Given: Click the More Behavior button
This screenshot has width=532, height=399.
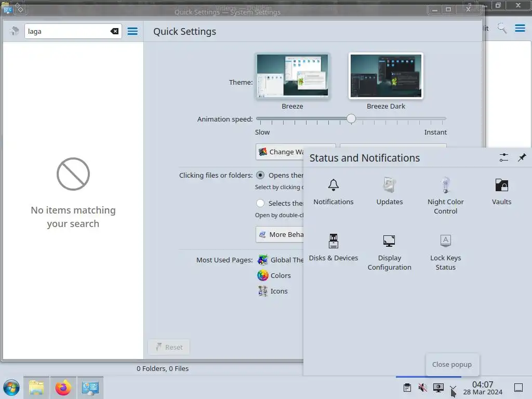Looking at the screenshot, I should tap(280, 234).
